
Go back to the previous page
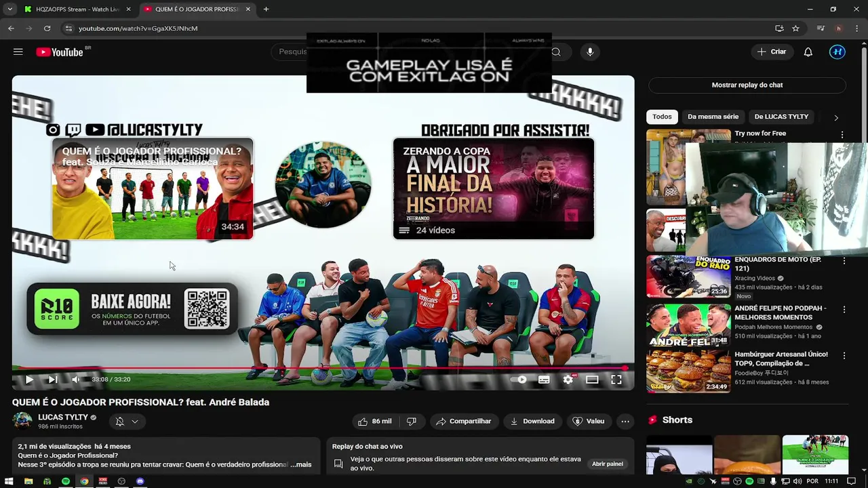click(x=11, y=28)
